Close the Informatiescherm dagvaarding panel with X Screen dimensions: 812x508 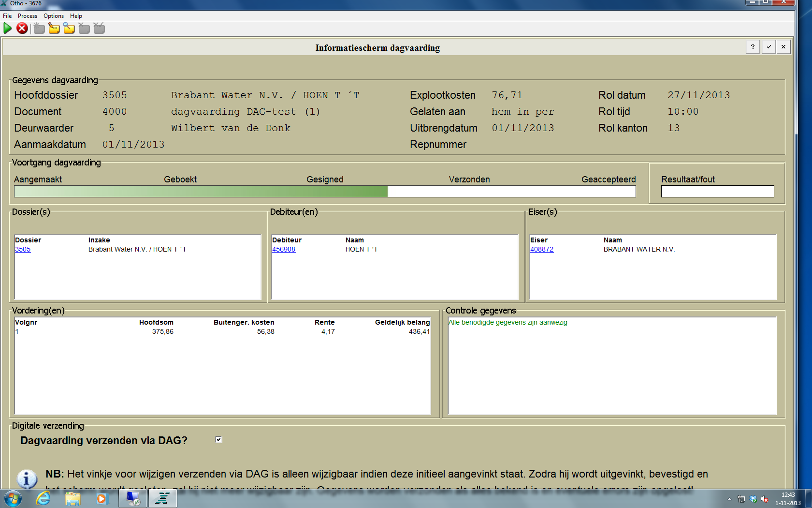(x=783, y=47)
